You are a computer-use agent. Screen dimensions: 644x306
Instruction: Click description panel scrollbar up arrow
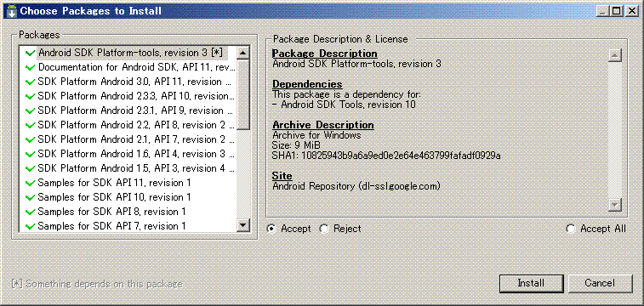click(615, 54)
